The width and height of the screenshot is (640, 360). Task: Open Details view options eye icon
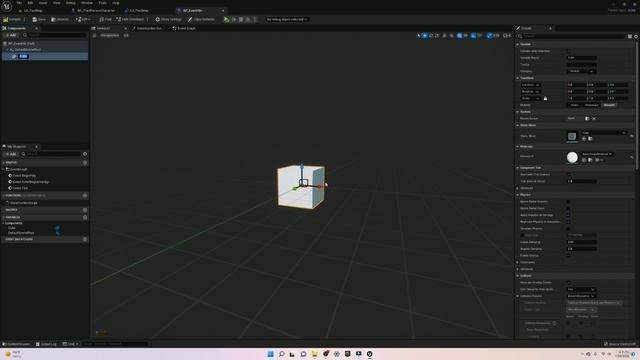(x=636, y=36)
